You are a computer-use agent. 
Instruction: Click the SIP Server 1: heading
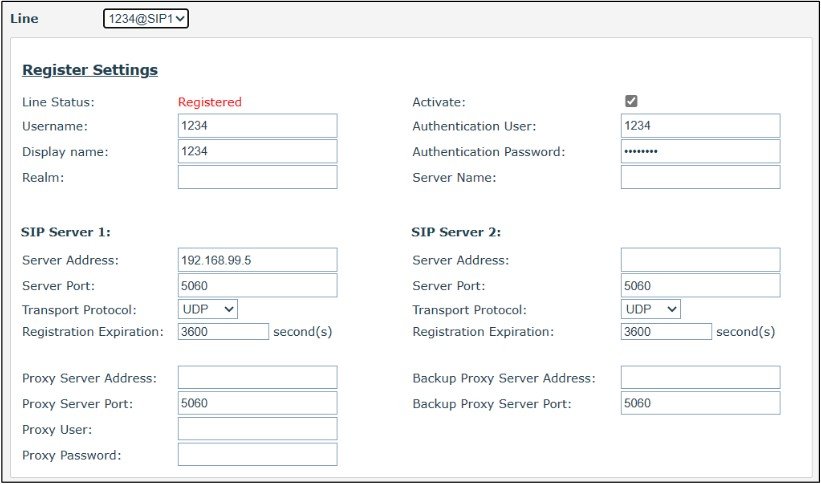pyautogui.click(x=65, y=232)
